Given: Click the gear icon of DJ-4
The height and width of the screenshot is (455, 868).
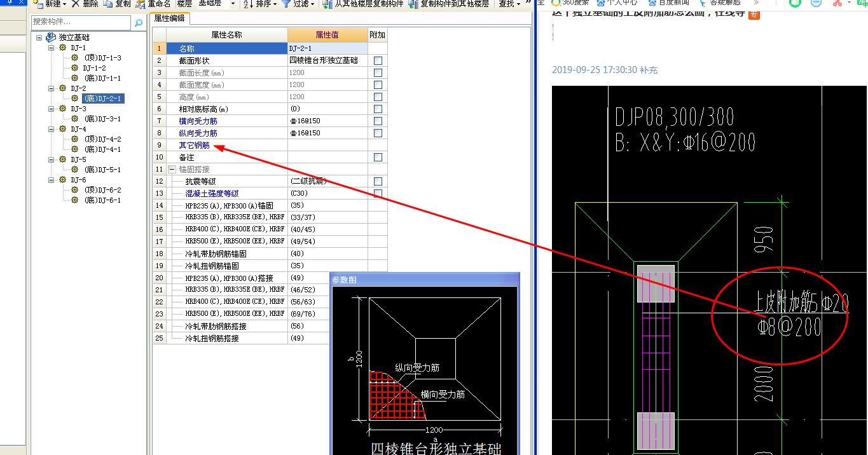Looking at the screenshot, I should [x=62, y=129].
